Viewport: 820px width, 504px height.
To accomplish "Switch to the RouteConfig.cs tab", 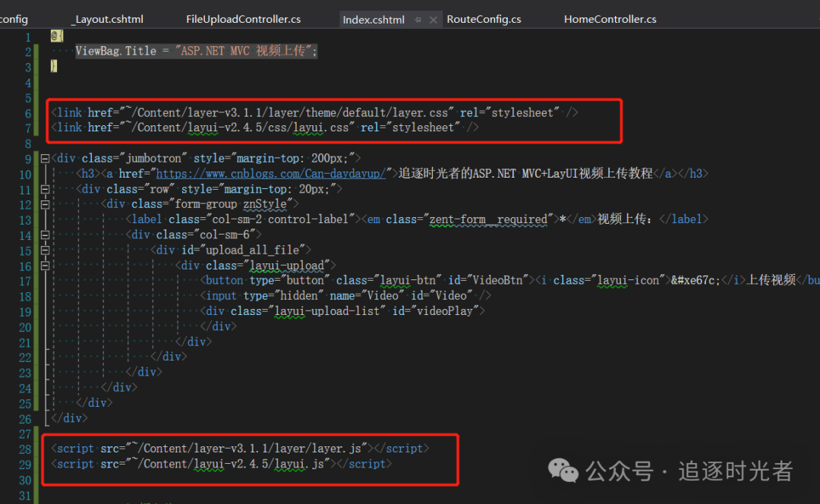I will tap(484, 19).
